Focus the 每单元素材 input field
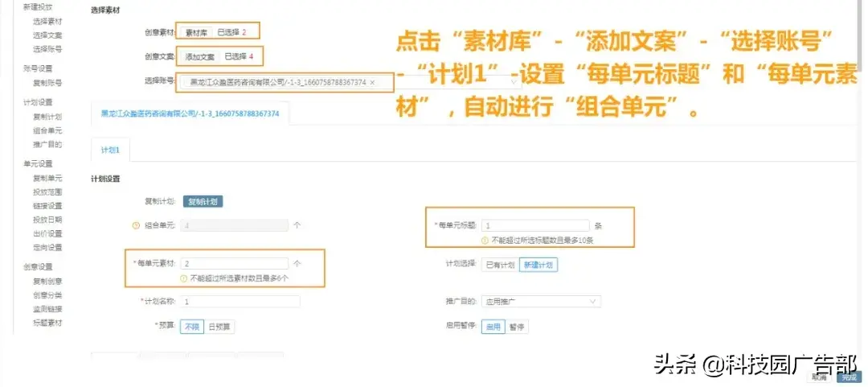The image size is (868, 387). pos(235,263)
